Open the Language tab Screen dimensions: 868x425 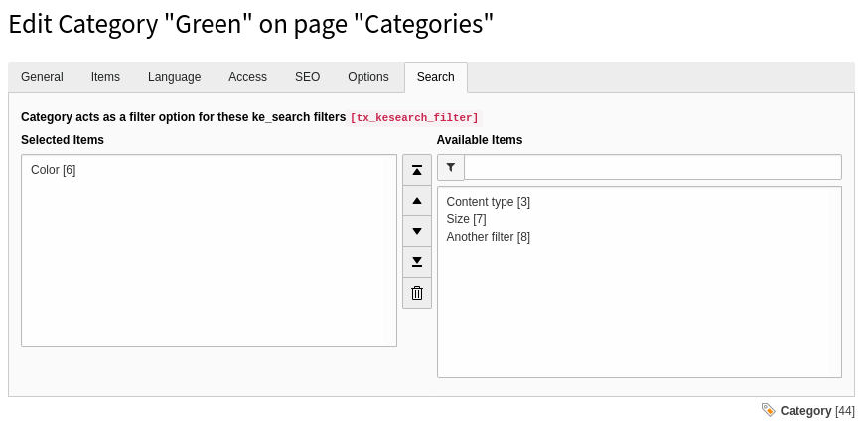(x=174, y=77)
